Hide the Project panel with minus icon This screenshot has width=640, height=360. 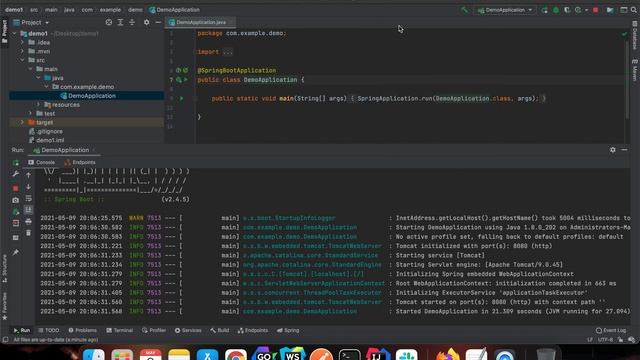(x=158, y=22)
